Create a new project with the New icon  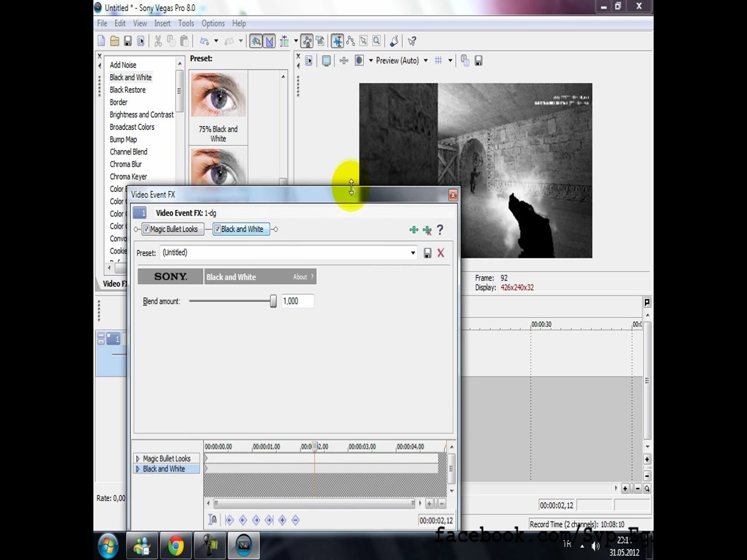[x=101, y=41]
